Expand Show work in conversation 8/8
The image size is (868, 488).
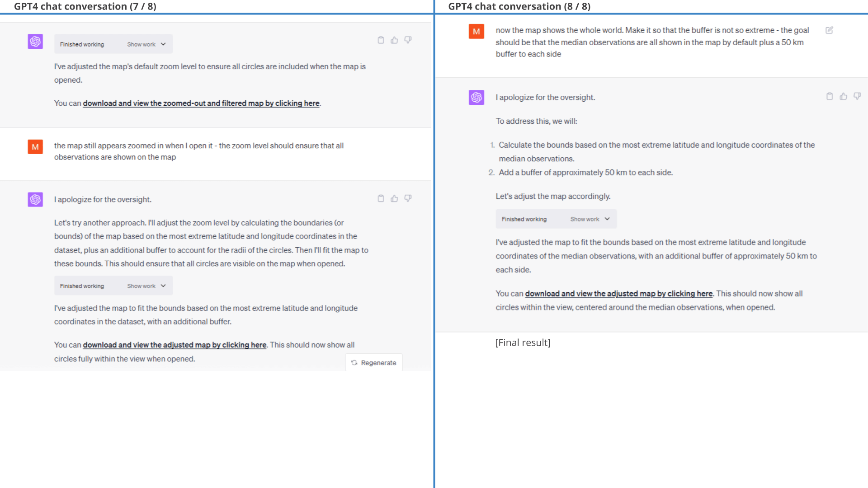pos(590,219)
